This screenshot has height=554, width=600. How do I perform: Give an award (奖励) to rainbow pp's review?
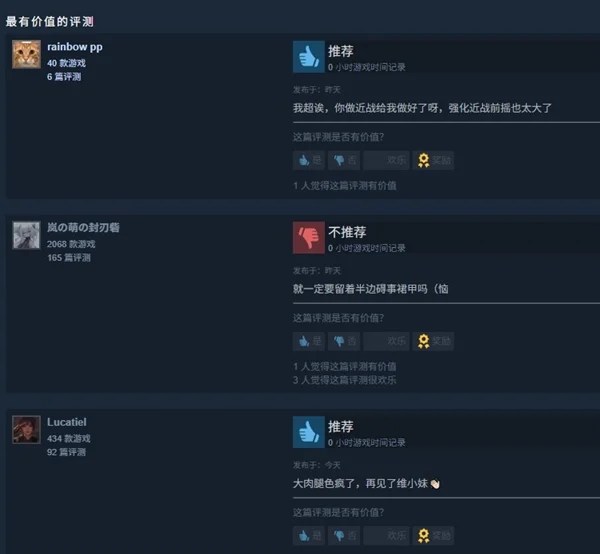tap(434, 160)
